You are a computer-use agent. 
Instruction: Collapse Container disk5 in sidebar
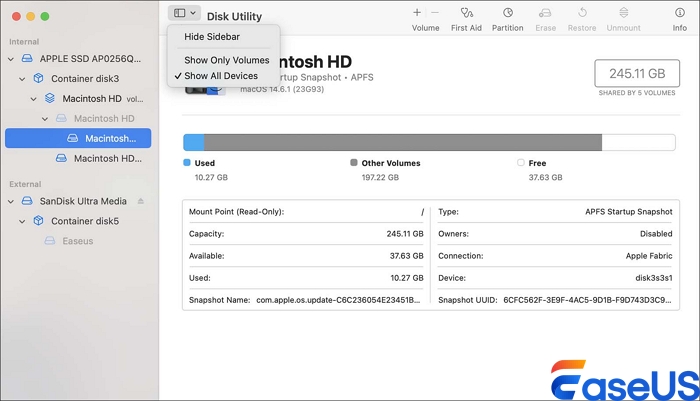[24, 221]
